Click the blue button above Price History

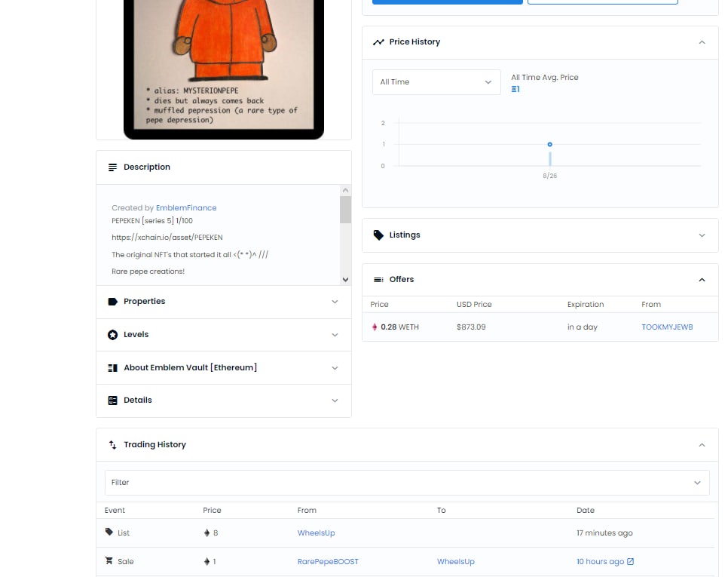[448, 2]
